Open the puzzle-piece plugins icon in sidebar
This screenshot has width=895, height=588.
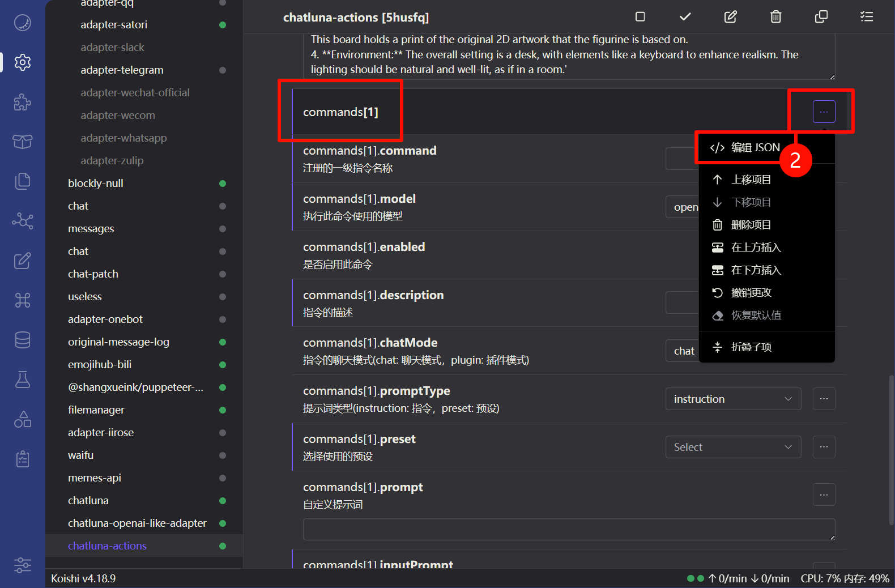[x=23, y=102]
